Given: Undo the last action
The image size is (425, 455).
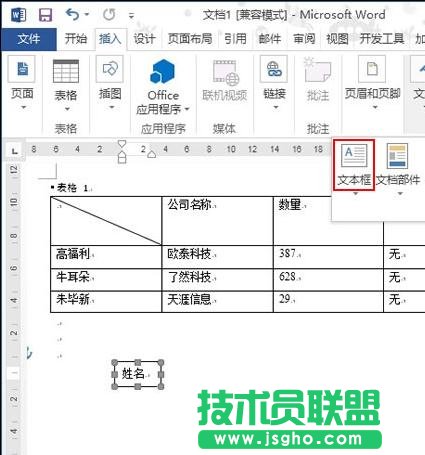Looking at the screenshot, I should coord(72,14).
